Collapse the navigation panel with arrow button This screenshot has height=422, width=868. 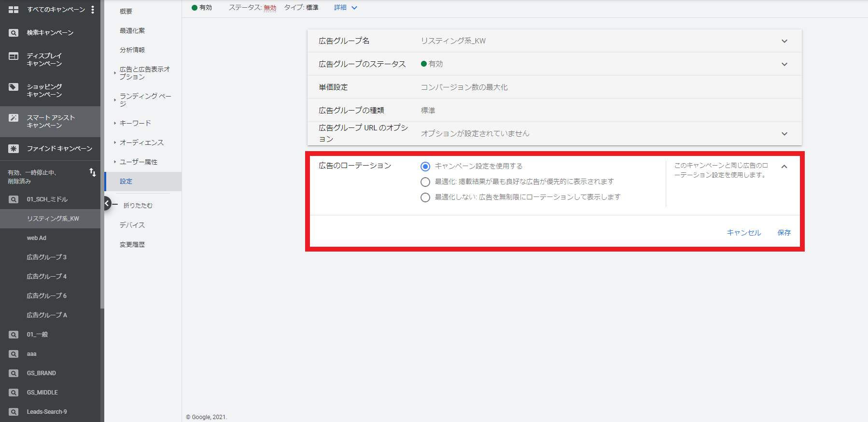107,204
